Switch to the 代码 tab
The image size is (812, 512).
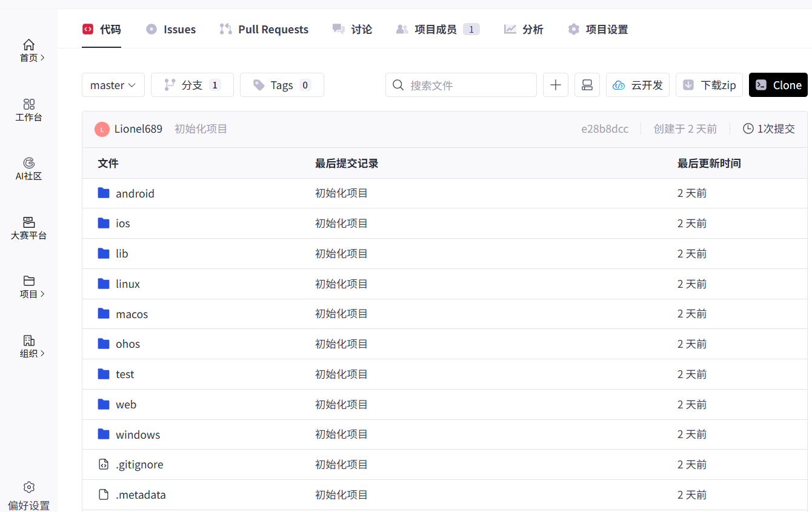click(x=102, y=29)
